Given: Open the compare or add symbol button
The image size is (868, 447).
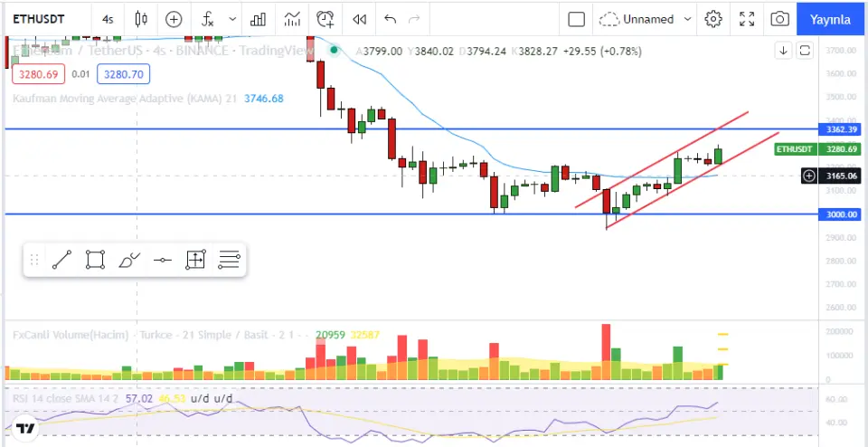Looking at the screenshot, I should pyautogui.click(x=174, y=19).
